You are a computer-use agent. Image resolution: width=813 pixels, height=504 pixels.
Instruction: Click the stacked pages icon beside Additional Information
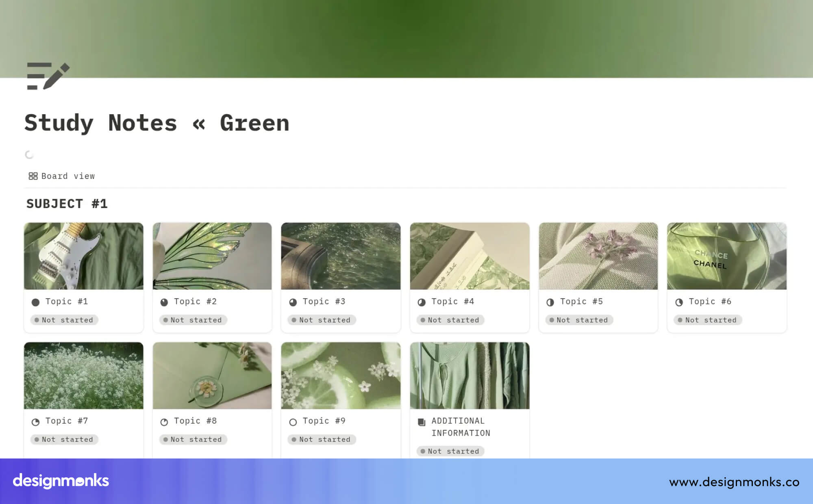pyautogui.click(x=422, y=422)
